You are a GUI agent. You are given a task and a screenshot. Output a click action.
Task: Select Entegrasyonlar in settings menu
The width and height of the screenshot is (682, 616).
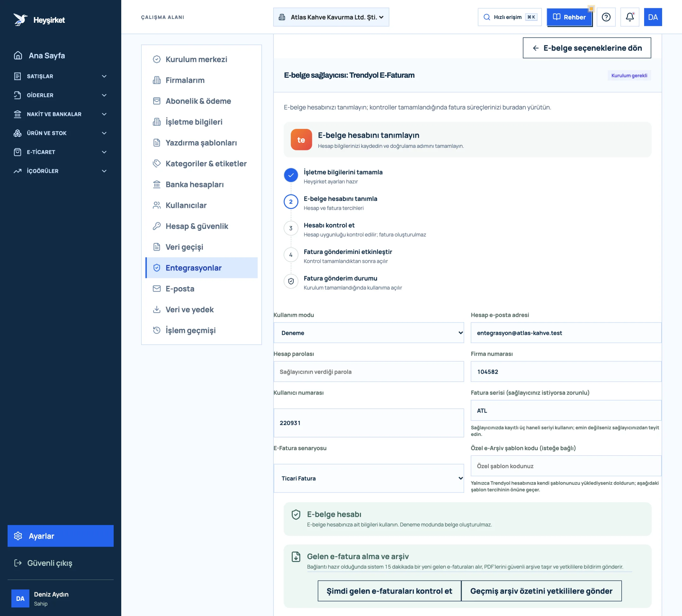pos(202,268)
